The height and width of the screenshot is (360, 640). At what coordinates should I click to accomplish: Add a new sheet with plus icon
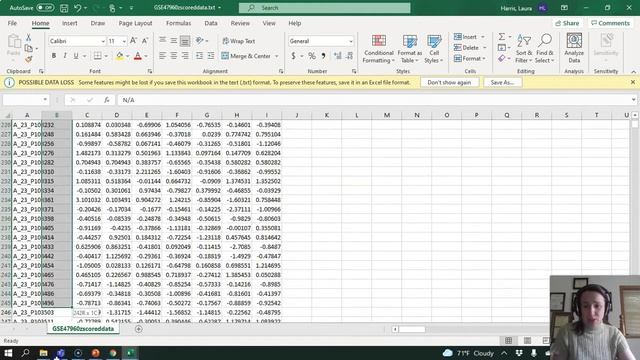(x=138, y=329)
